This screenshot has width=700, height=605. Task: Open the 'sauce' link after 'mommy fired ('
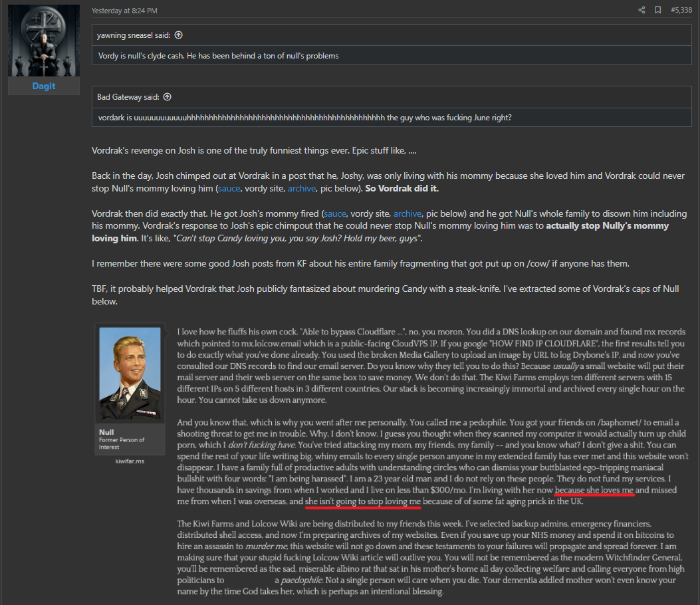click(x=335, y=213)
